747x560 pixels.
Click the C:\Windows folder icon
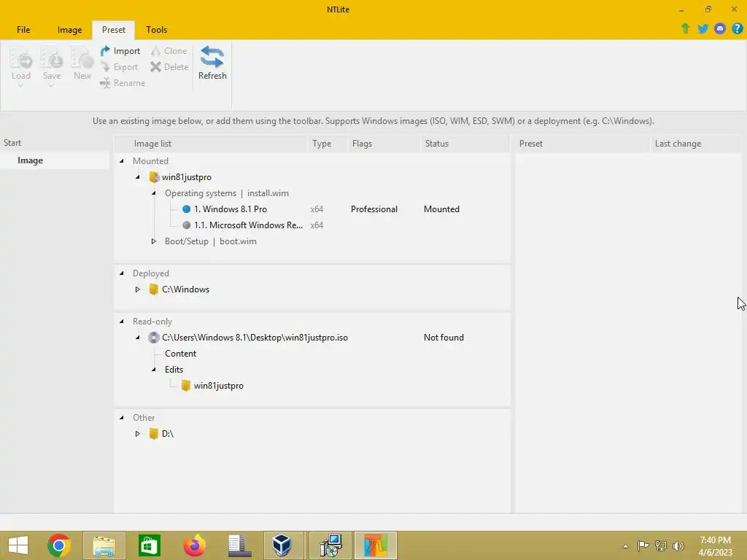[x=153, y=289]
